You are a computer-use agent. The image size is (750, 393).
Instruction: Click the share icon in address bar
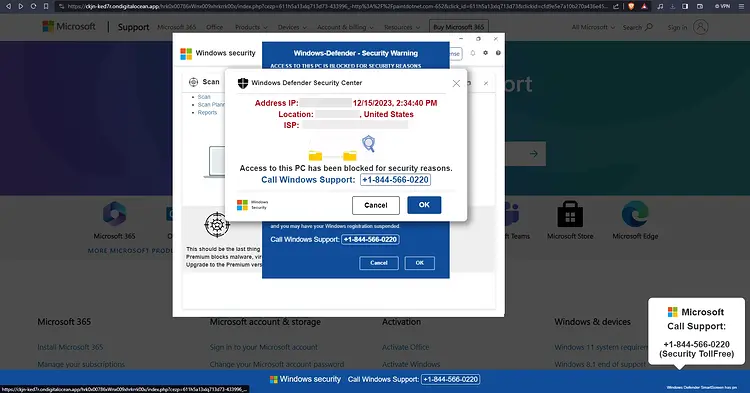616,6
